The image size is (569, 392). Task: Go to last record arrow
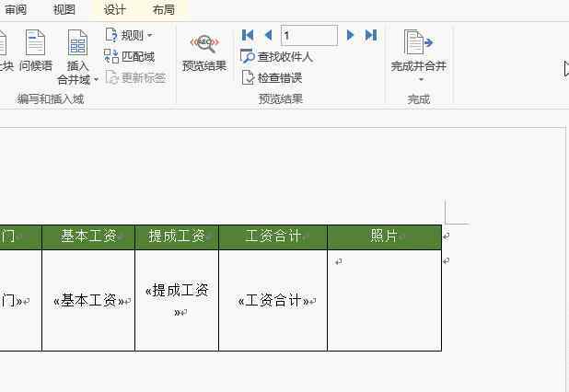pyautogui.click(x=371, y=35)
